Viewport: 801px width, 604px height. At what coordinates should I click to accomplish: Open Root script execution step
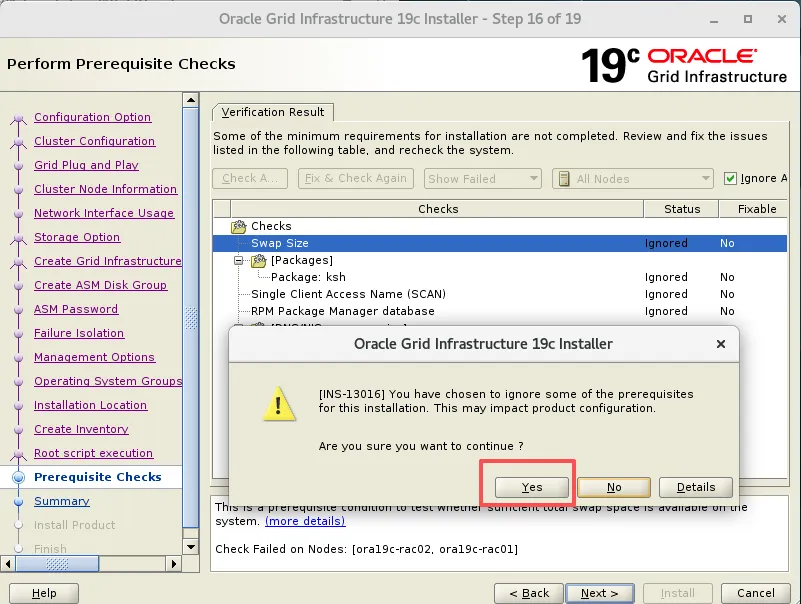[x=93, y=453]
